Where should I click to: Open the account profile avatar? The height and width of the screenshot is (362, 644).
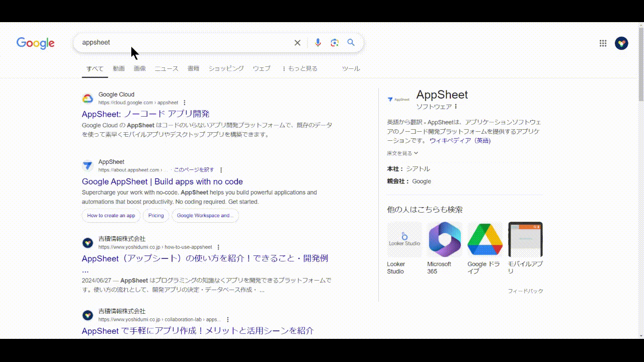coord(621,43)
